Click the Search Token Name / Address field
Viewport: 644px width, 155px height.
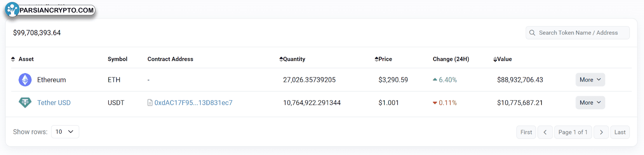[x=578, y=33]
